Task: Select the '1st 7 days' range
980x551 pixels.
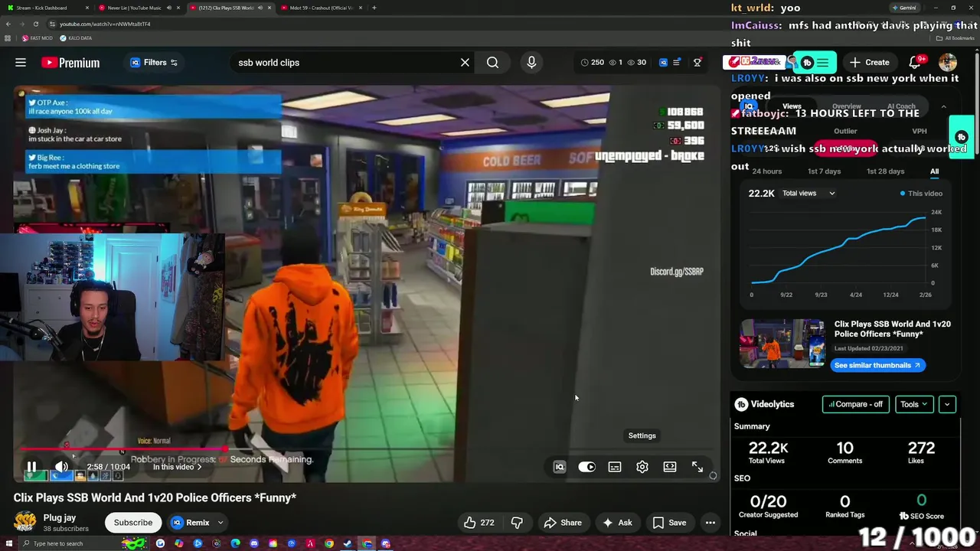Action: pyautogui.click(x=824, y=171)
